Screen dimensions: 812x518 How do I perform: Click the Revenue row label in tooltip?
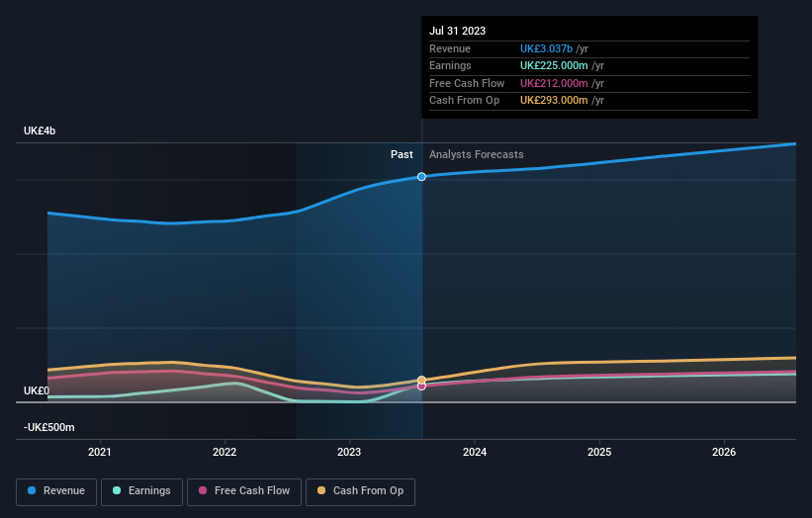point(450,48)
